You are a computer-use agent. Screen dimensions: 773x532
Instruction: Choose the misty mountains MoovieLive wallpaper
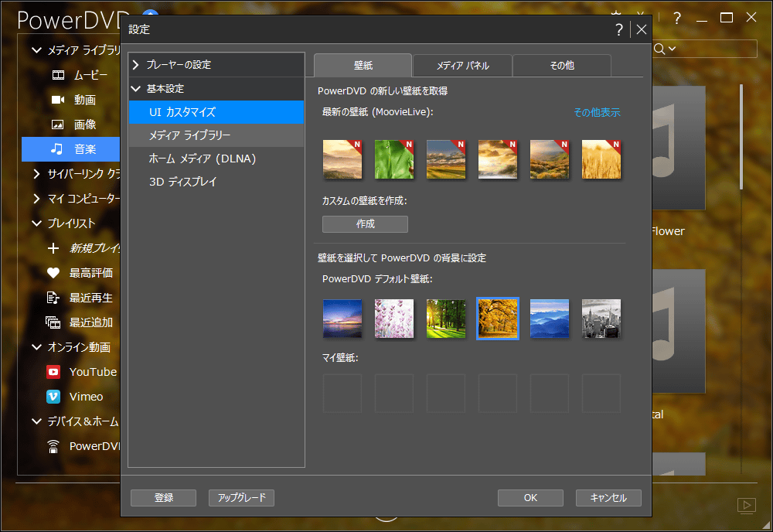342,159
